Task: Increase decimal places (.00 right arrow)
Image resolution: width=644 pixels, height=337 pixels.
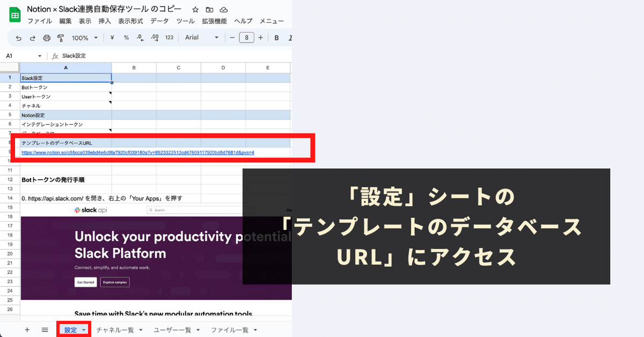Action: tap(155, 38)
